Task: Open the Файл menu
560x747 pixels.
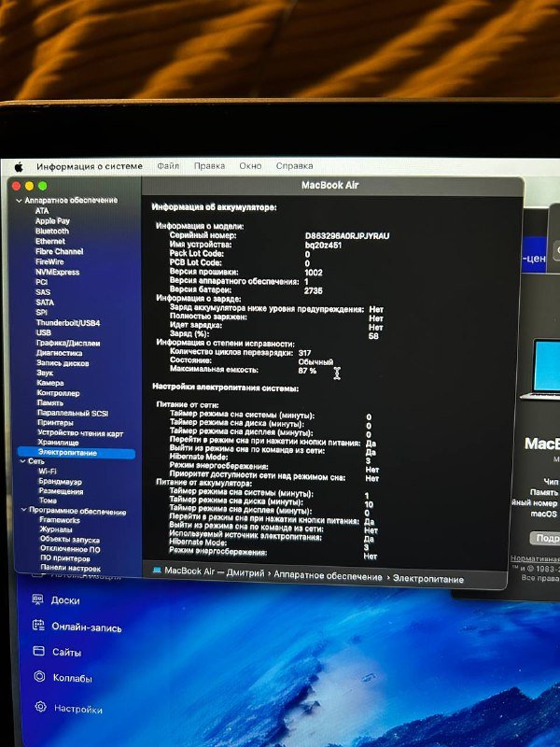Action: [x=168, y=166]
